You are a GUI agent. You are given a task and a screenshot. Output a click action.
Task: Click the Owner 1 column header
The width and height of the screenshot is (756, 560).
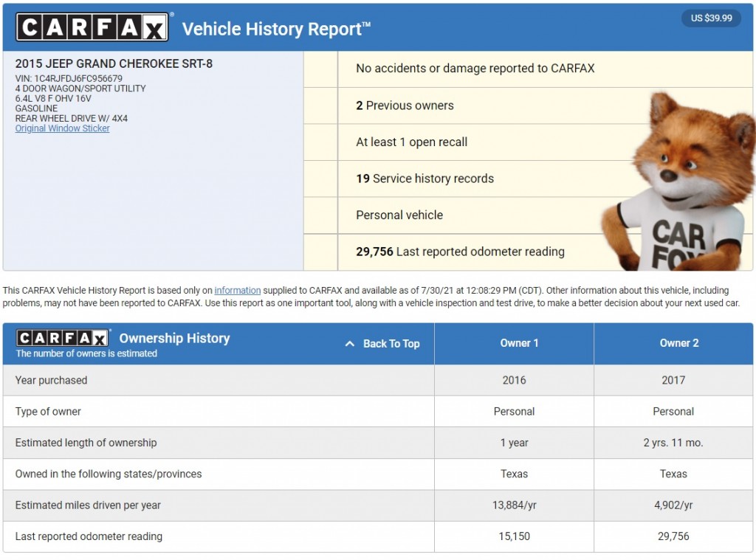tap(515, 343)
